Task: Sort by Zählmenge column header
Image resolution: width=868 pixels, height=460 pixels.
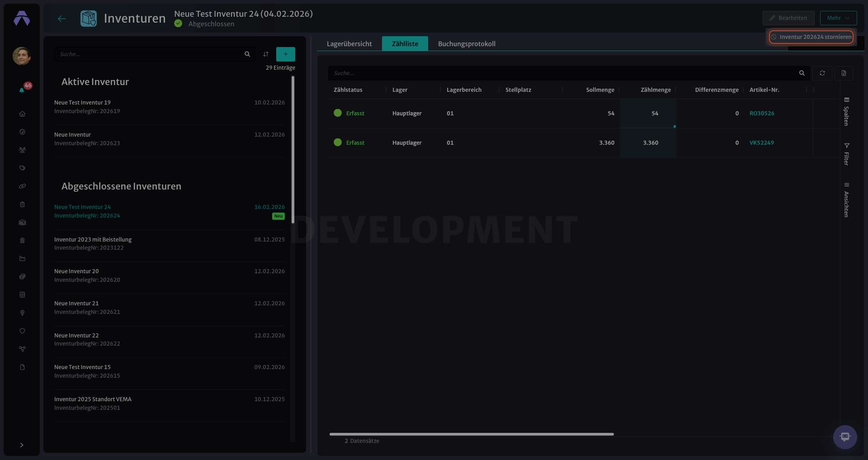Action: (656, 90)
